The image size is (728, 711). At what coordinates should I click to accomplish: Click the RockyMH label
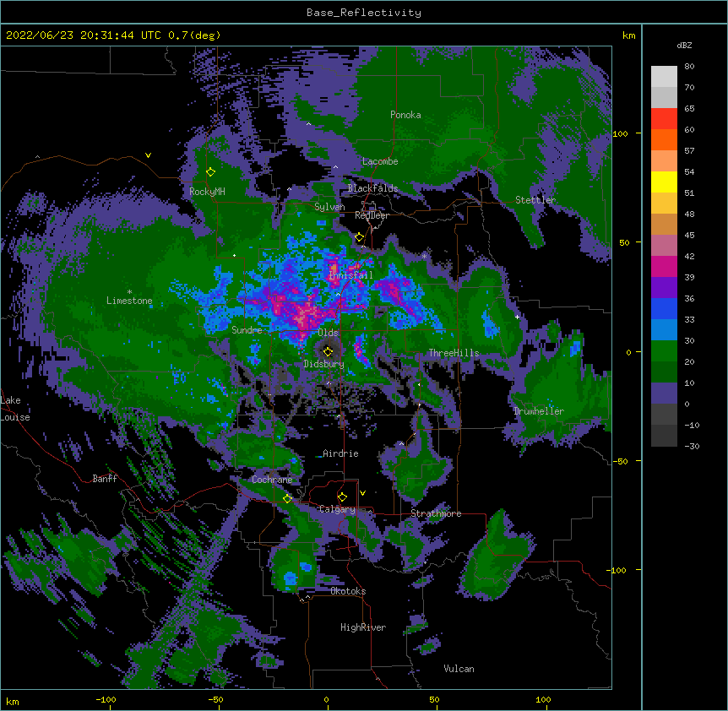click(x=207, y=192)
